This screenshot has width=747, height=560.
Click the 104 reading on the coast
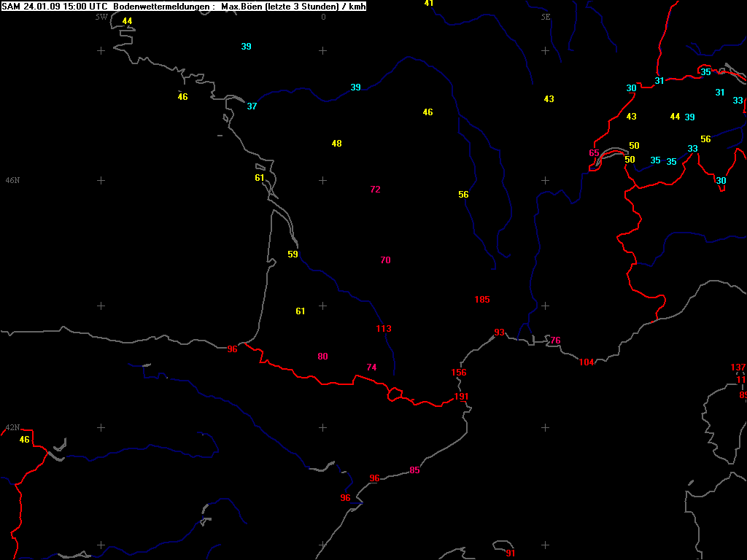click(x=587, y=362)
